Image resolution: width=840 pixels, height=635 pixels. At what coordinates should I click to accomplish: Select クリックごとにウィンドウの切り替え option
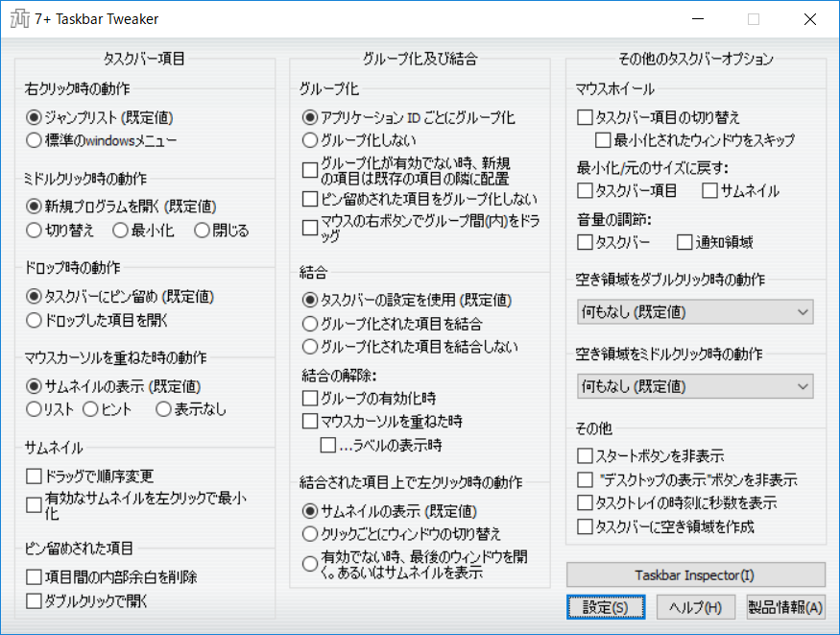(310, 534)
